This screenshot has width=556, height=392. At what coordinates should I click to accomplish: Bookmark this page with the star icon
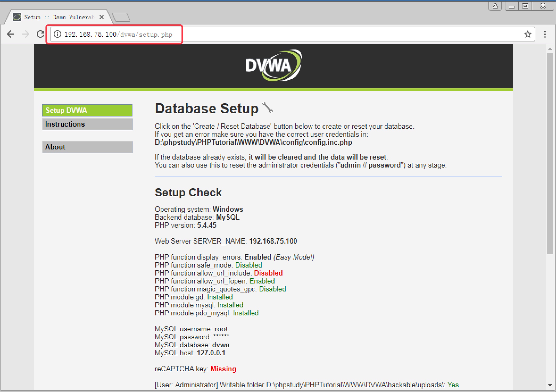coord(528,34)
